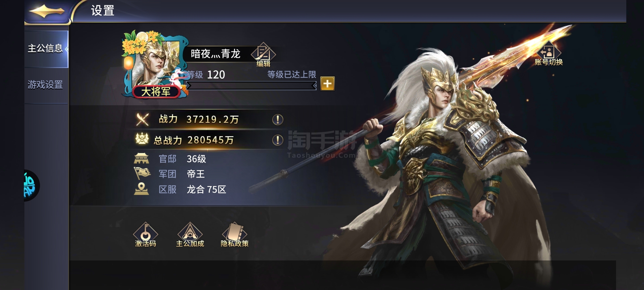Click the yellow plus button near level bar
The height and width of the screenshot is (290, 644).
click(327, 84)
